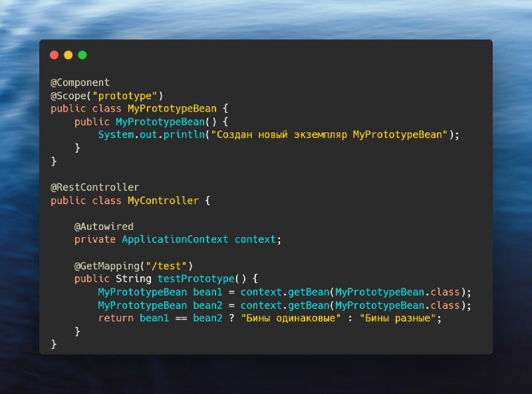Screen dimensions: 532x394
Task: Click the green maximize dot
Action: (82, 55)
